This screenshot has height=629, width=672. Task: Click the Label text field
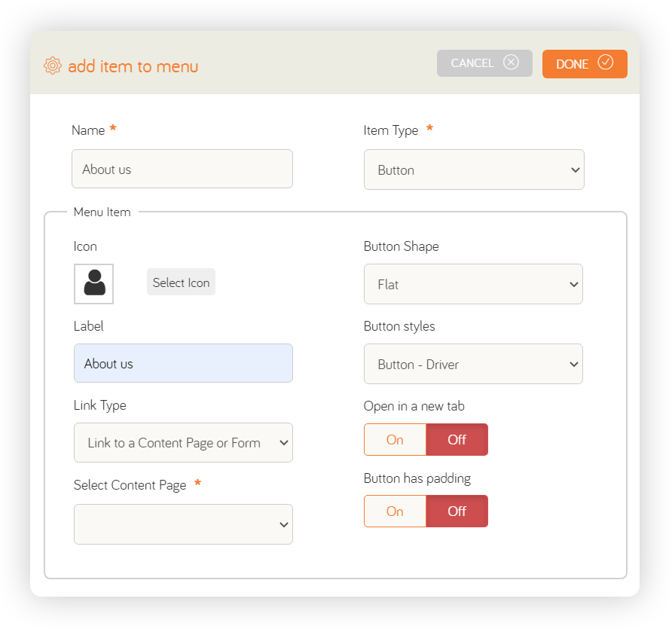click(x=183, y=363)
